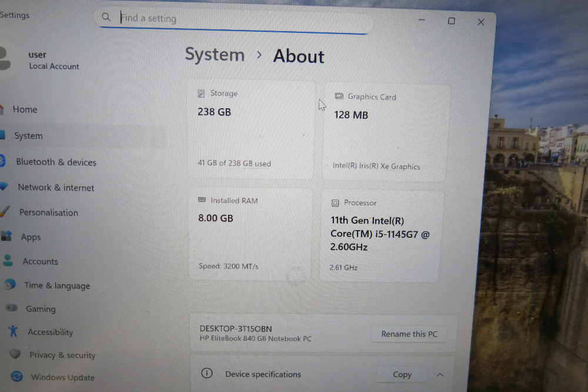Click 'Speed: 3200 MT/s' text
This screenshot has height=392, width=588.
(228, 266)
